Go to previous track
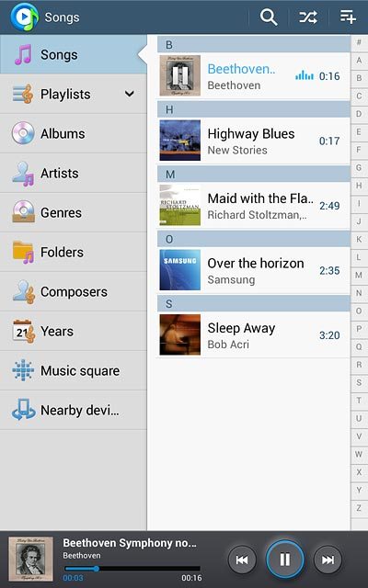Viewport: 368px width, 588px height. tap(242, 560)
